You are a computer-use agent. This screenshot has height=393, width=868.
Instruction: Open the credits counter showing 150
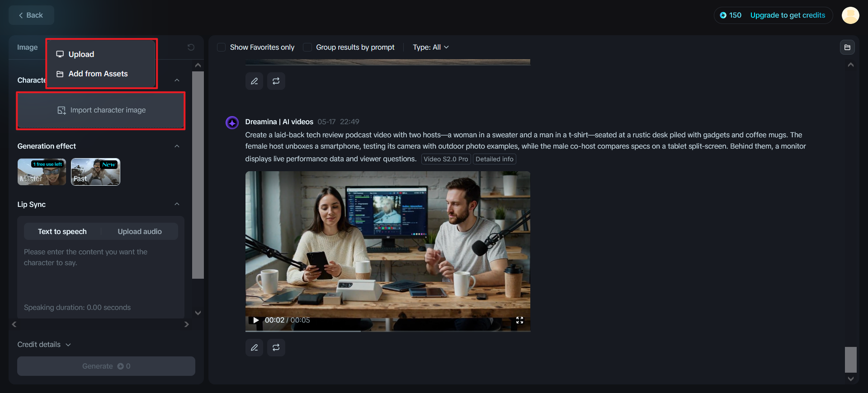click(731, 15)
